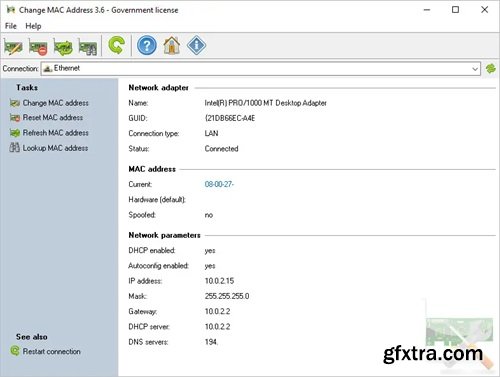
Task: Close the Change MAC Address window
Action: 485,10
